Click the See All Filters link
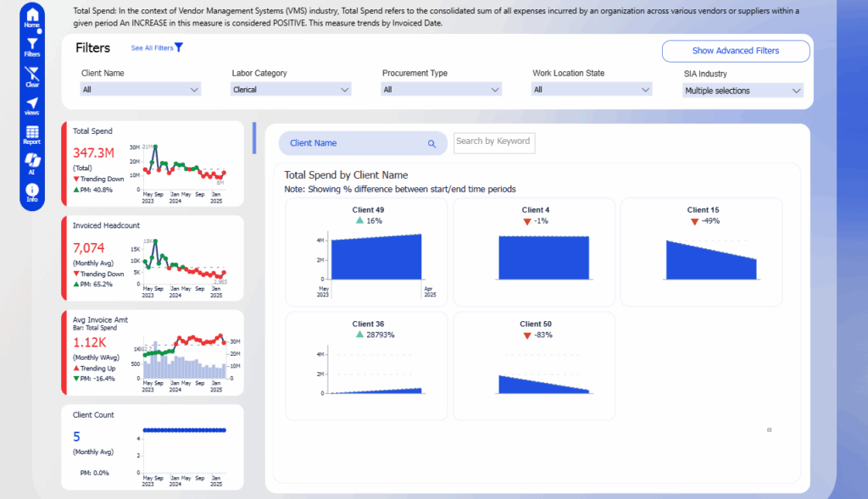The width and height of the screenshot is (868, 499). tap(157, 48)
